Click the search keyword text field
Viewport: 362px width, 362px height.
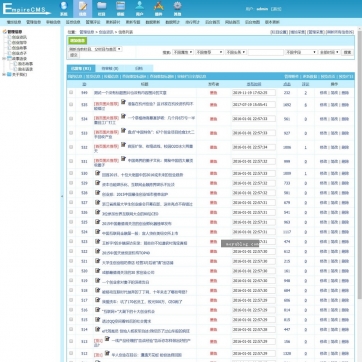266,52
